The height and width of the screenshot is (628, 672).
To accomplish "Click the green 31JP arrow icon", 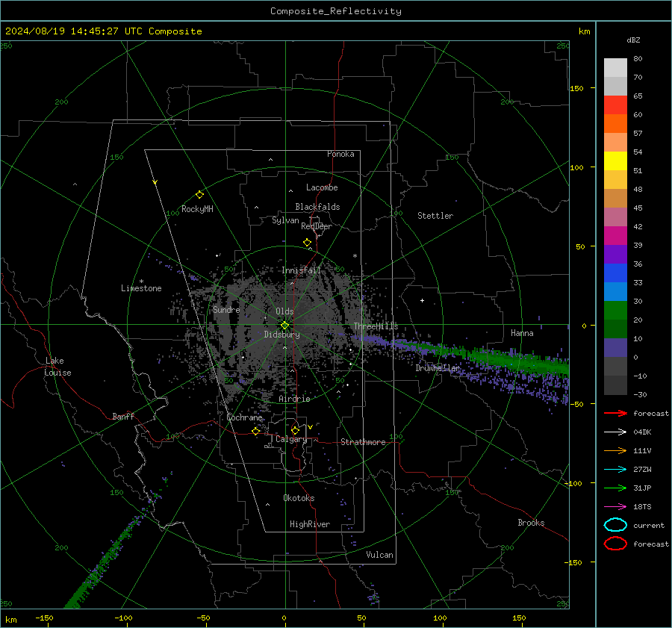I will tap(615, 488).
